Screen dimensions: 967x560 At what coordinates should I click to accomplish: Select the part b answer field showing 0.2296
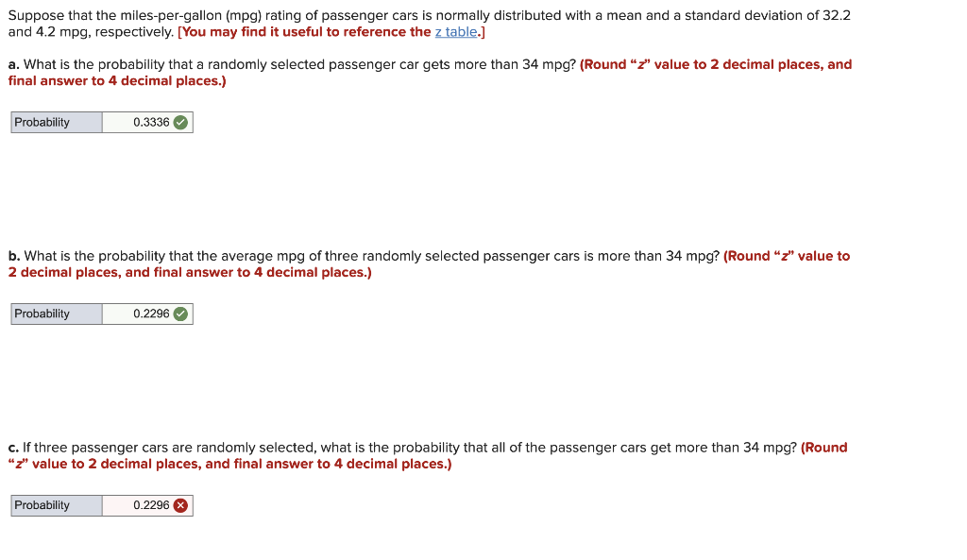147,314
